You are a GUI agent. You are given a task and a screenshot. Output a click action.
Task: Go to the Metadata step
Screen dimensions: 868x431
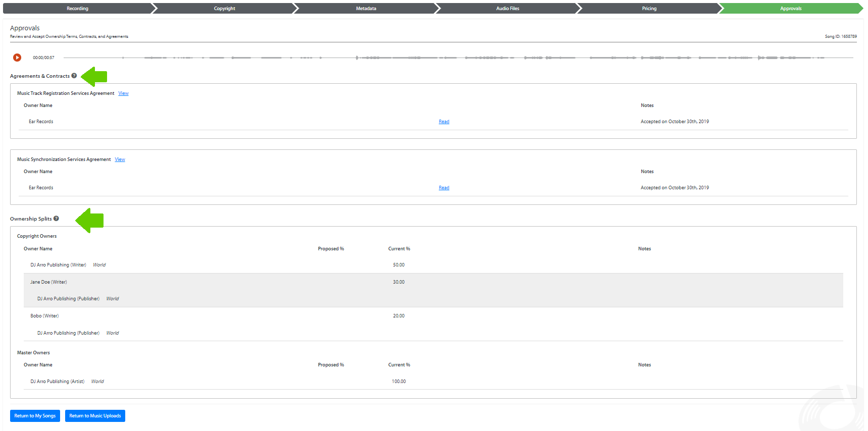tap(366, 9)
